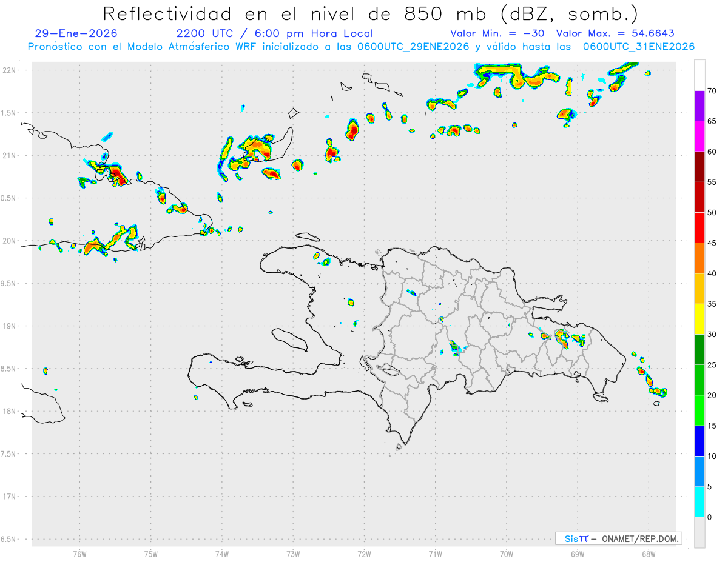
Task: Click the colorbar value label '25'
Action: tap(712, 365)
